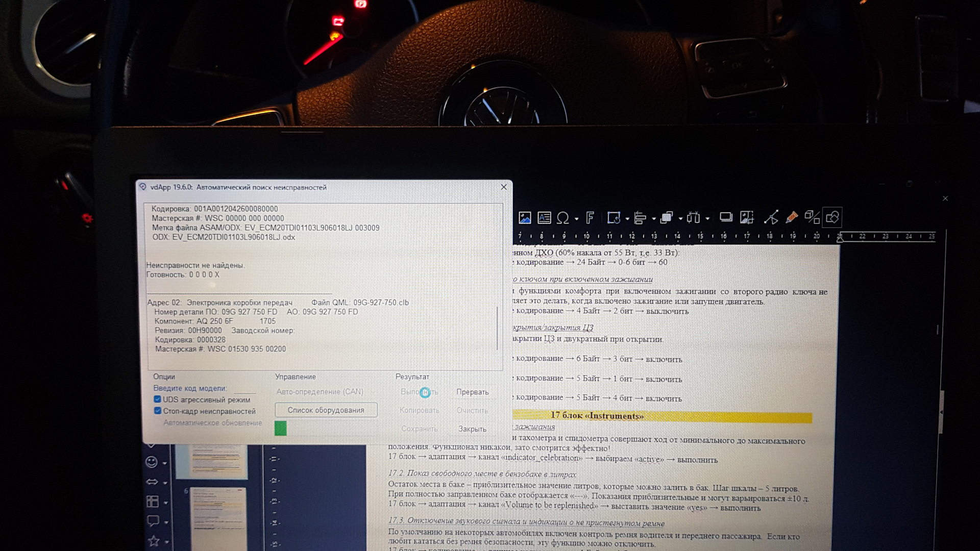Click the 'Компонент: AQ 250 6F' line
The height and width of the screenshot is (551, 980).
click(194, 321)
